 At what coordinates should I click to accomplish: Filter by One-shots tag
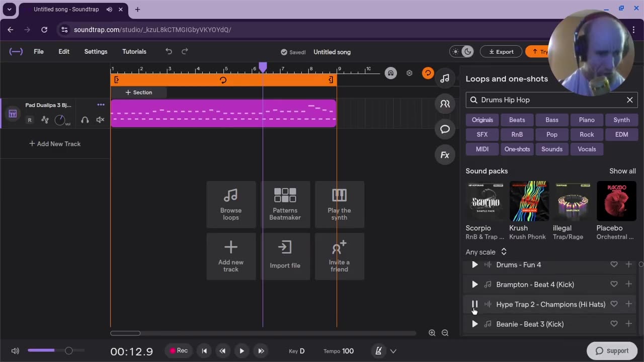(x=517, y=149)
